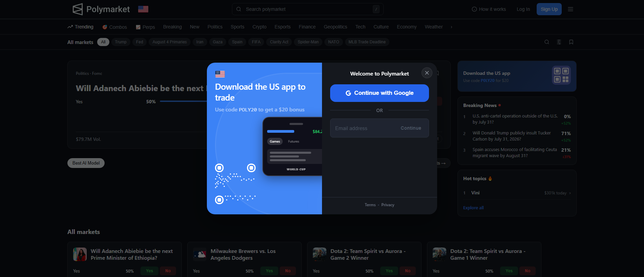The image size is (644, 277).
Task: Click Explore all in Hot topics
Action: 473,208
